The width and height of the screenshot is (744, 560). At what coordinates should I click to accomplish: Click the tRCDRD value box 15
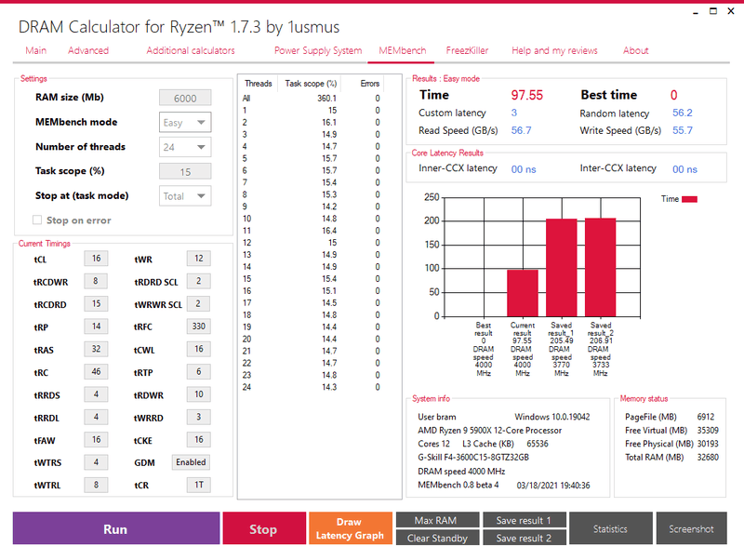(x=96, y=304)
